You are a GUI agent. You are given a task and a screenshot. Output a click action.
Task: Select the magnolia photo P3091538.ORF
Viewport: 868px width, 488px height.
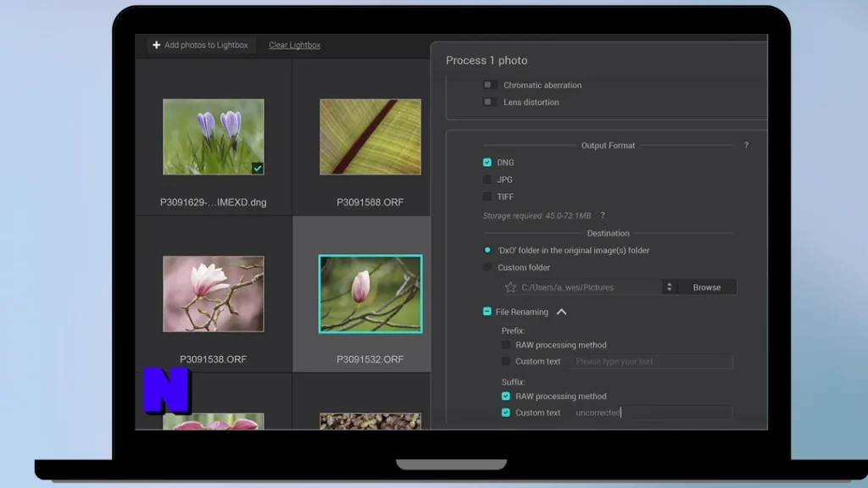[213, 294]
